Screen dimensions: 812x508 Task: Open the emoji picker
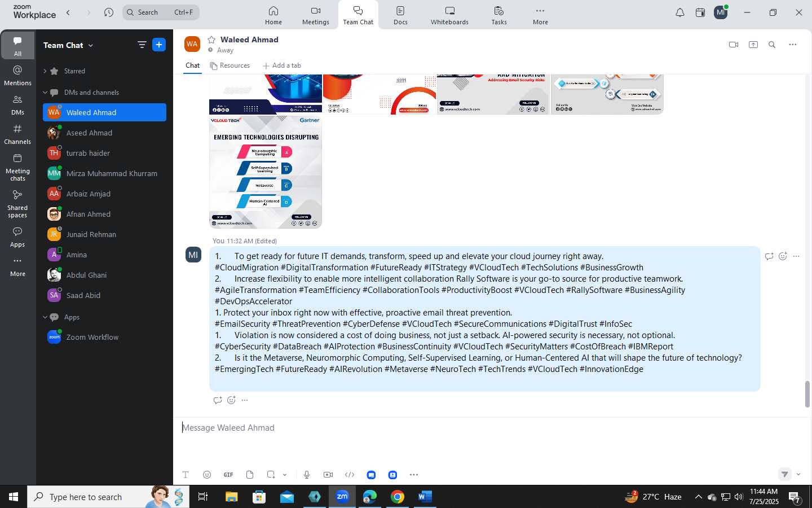point(207,475)
